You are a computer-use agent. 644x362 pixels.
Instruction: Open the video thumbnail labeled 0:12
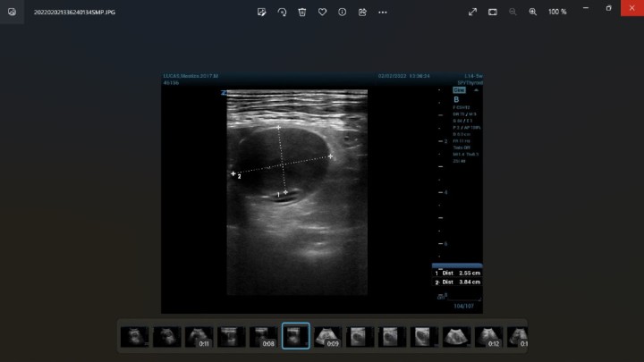pyautogui.click(x=488, y=336)
